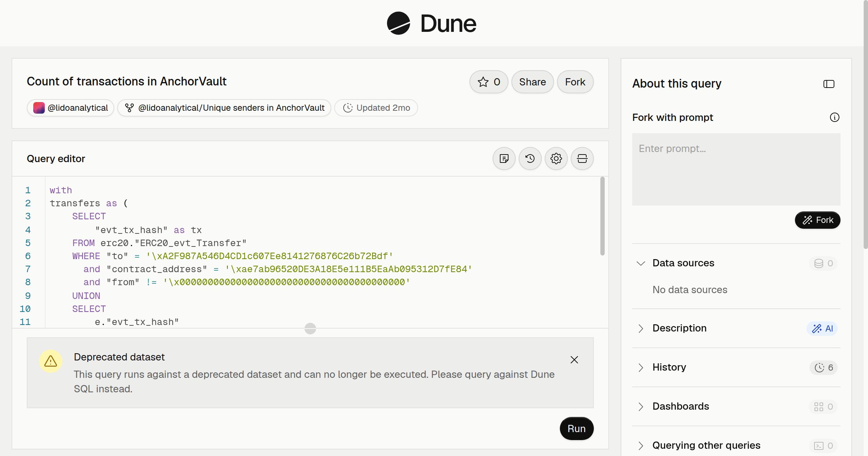This screenshot has width=868, height=456.
Task: Click info icon beside Fork with prompt
Action: click(x=834, y=117)
